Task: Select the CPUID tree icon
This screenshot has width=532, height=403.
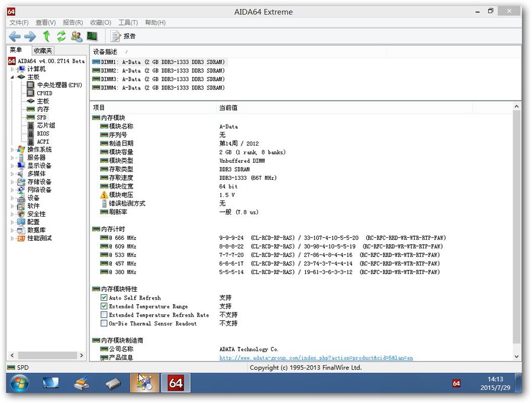Action: (x=31, y=93)
